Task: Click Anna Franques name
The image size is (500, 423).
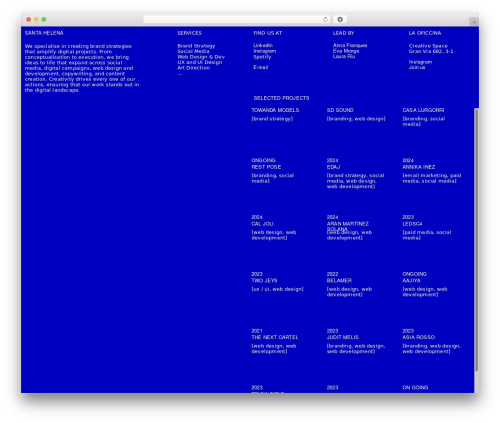Action: 350,45
